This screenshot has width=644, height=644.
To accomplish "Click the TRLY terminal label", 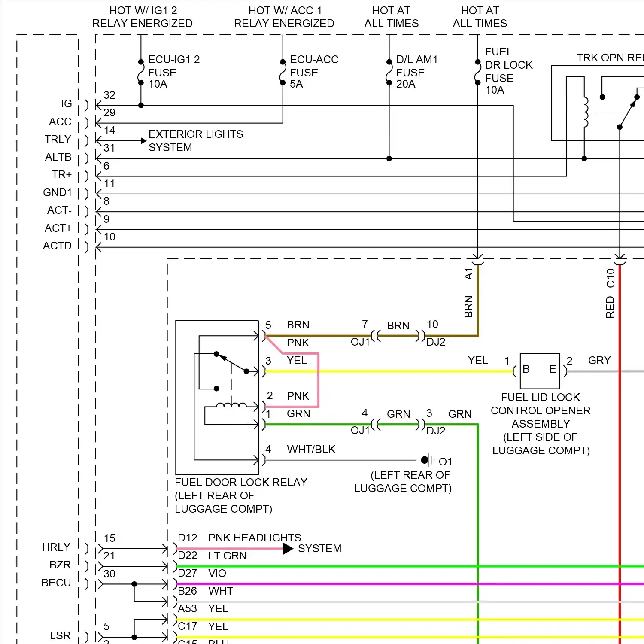I will click(58, 140).
